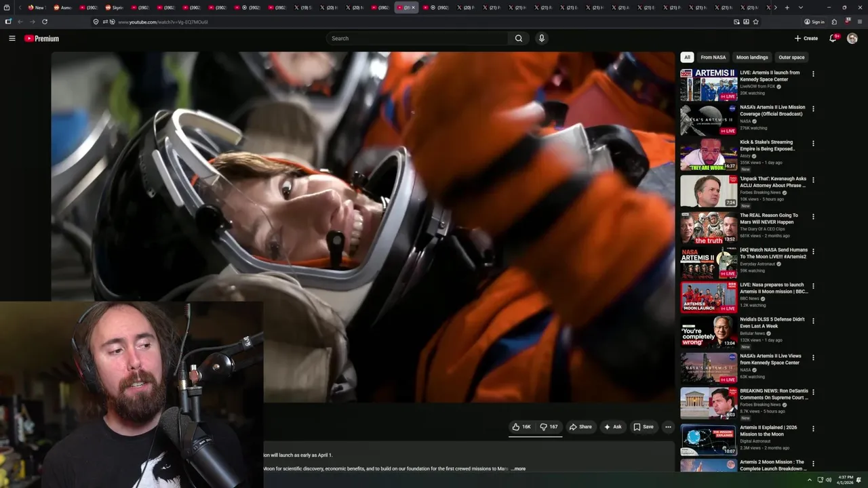Go to YouTube Premium home logo

point(41,39)
